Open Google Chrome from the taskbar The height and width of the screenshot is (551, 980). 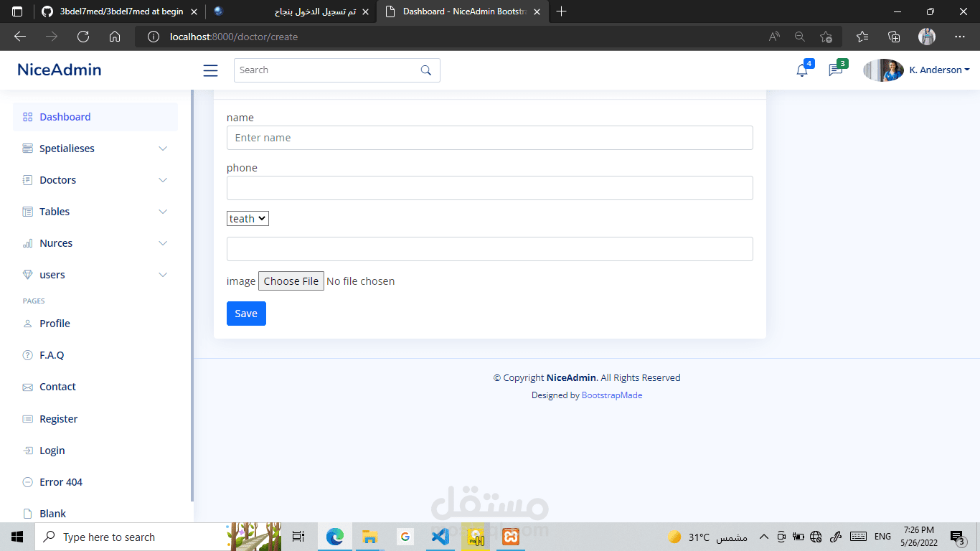[405, 537]
